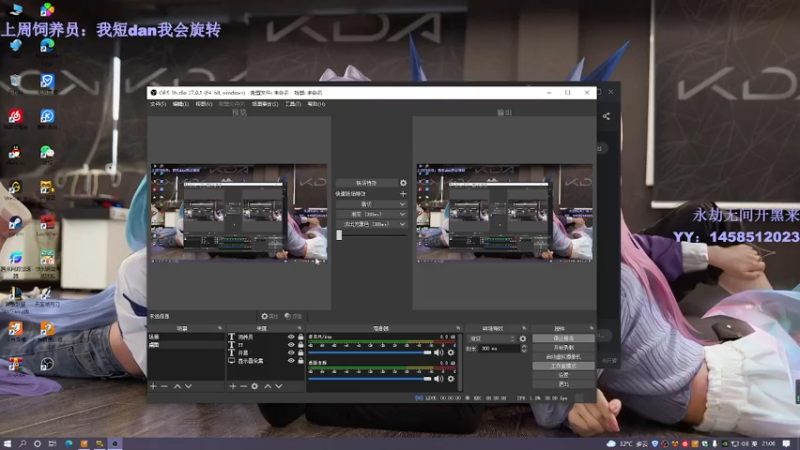This screenshot has width=800, height=450.
Task: Open source properties gear in the sources toolbar
Action: tap(255, 386)
